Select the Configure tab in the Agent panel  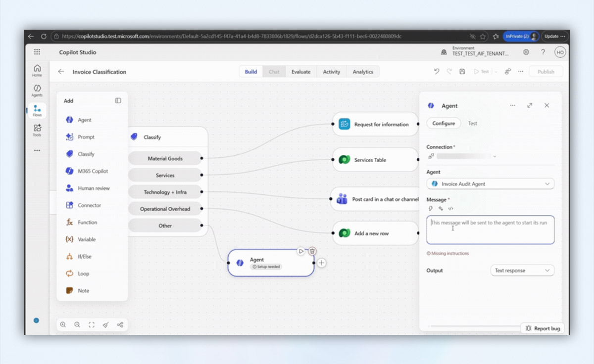(444, 123)
